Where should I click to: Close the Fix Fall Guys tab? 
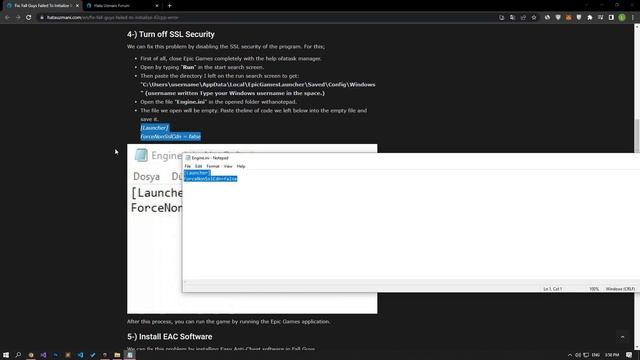77,6
